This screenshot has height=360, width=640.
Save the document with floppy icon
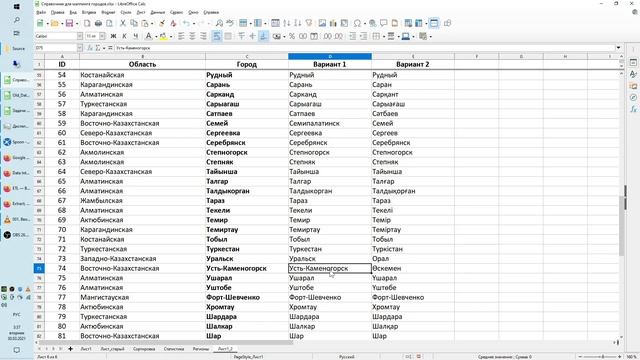click(69, 23)
